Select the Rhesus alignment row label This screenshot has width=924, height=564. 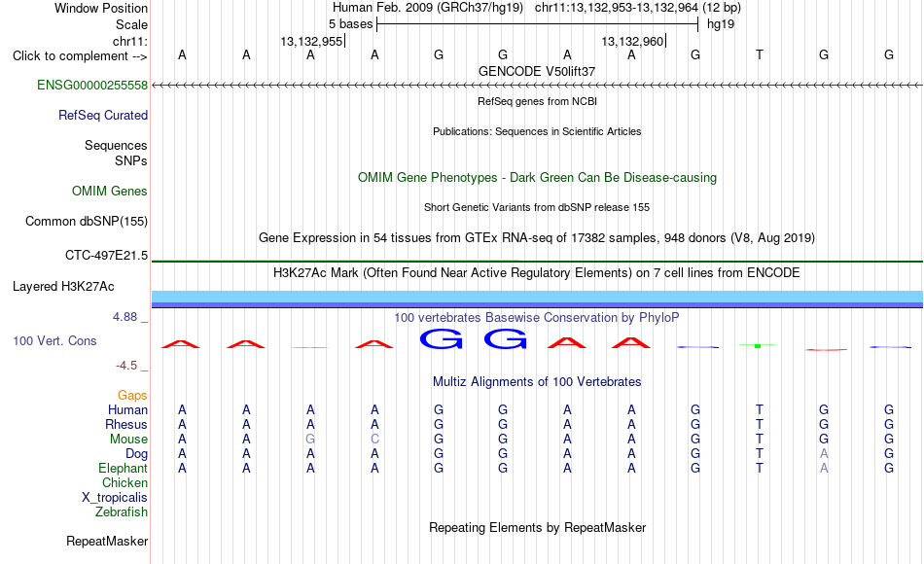126,424
